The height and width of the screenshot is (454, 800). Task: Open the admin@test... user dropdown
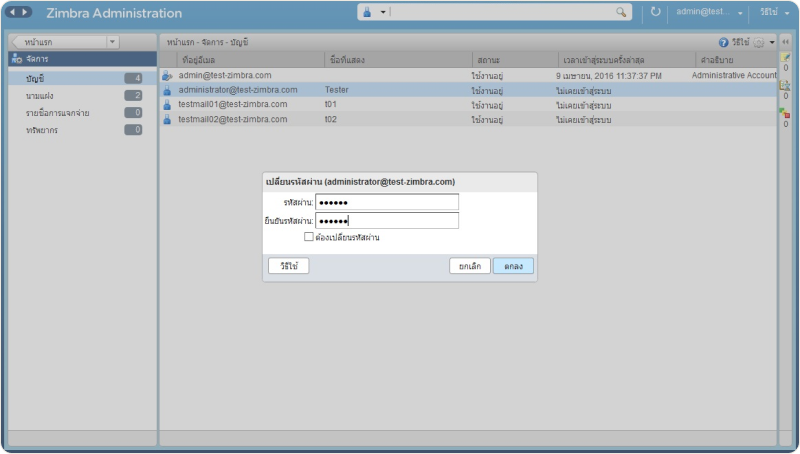tap(709, 12)
